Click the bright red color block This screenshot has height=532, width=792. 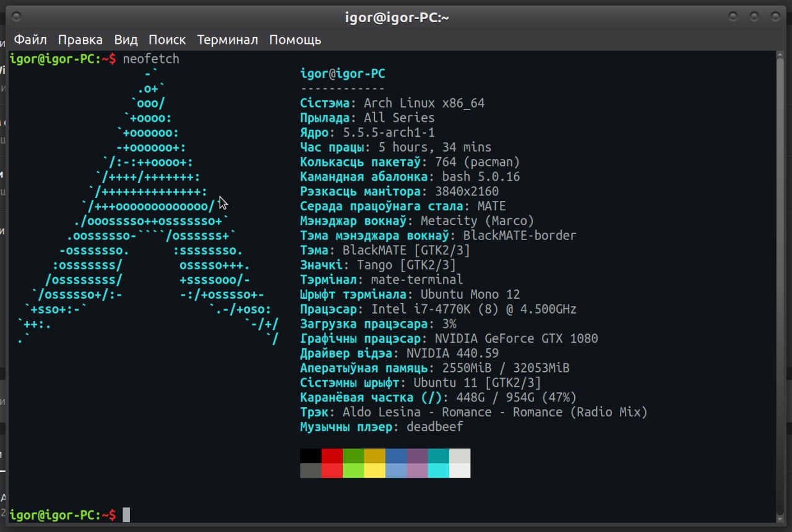point(332,471)
